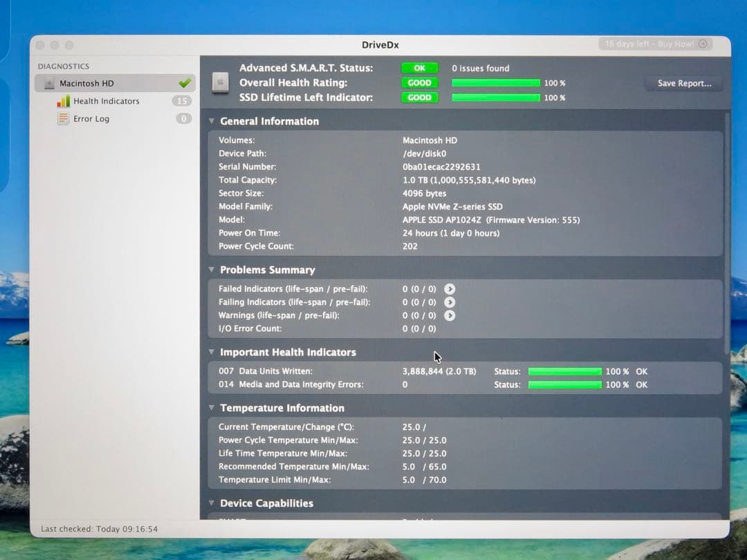Click Model Family value Apple NVMe Z-series SSD
Viewport: 747px width, 560px height.
pos(452,207)
